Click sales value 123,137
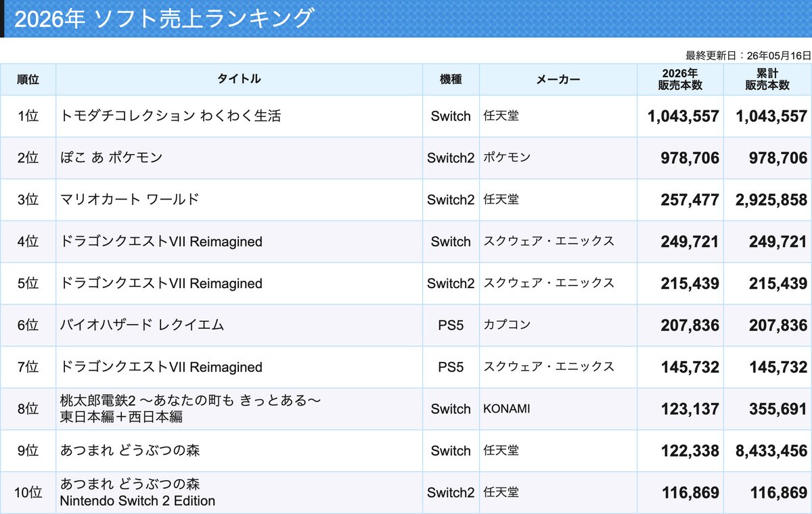 click(690, 410)
